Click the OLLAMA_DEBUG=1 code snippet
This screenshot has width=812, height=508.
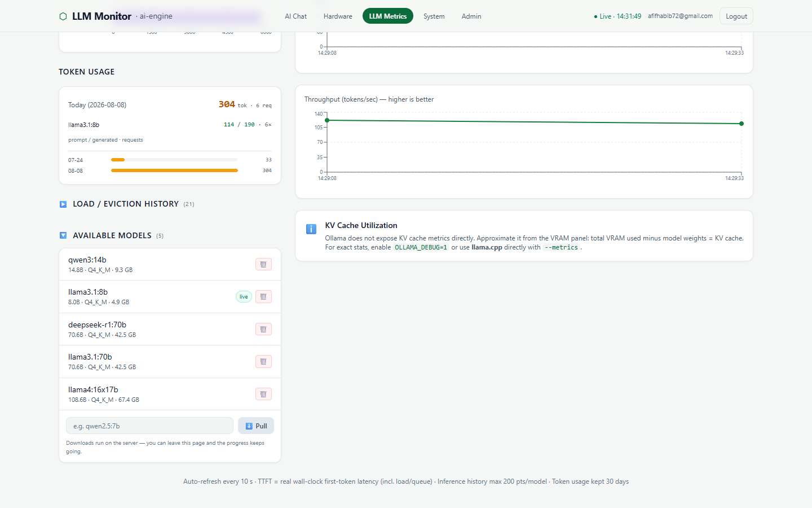[421, 247]
